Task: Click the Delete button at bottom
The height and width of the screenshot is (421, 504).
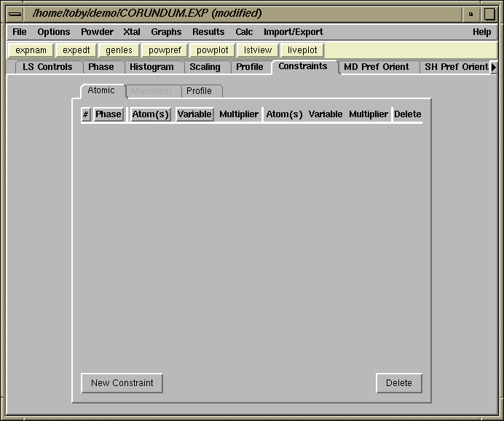Action: 399,382
